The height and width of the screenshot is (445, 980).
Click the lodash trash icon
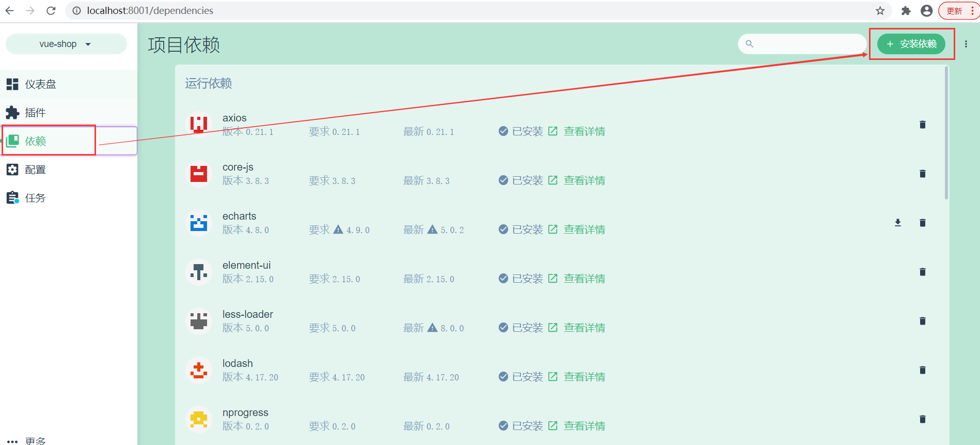pyautogui.click(x=922, y=370)
